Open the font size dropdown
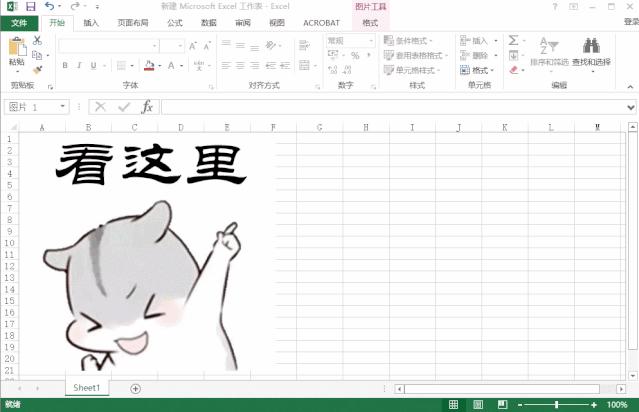 [x=180, y=46]
